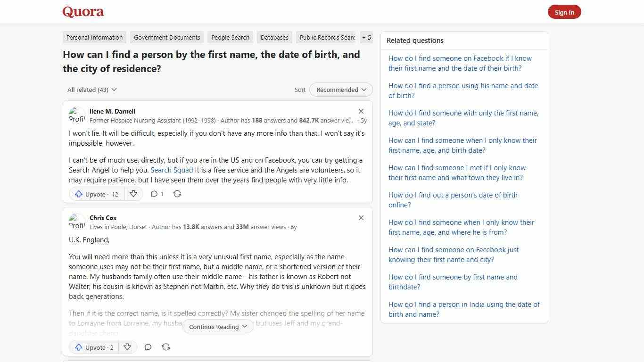Expand Continue Reading on Chris Cox's answer
Image resolution: width=644 pixels, height=362 pixels.
pos(217,326)
